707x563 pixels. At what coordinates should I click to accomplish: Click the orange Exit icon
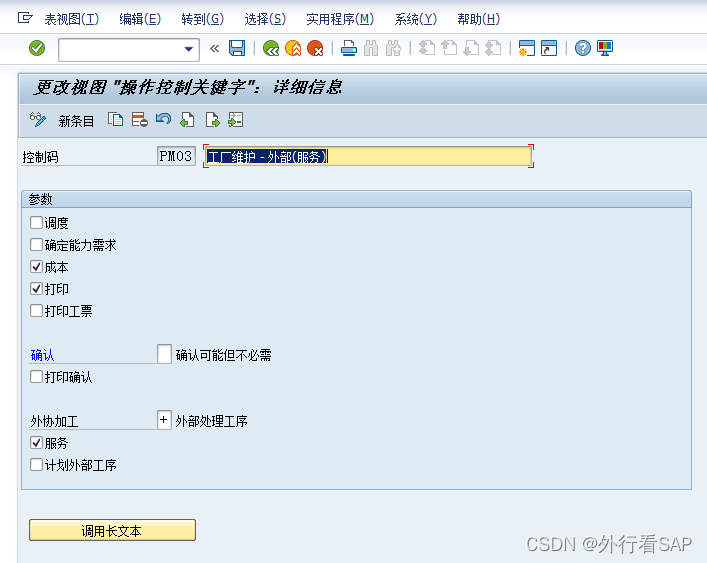tap(293, 48)
